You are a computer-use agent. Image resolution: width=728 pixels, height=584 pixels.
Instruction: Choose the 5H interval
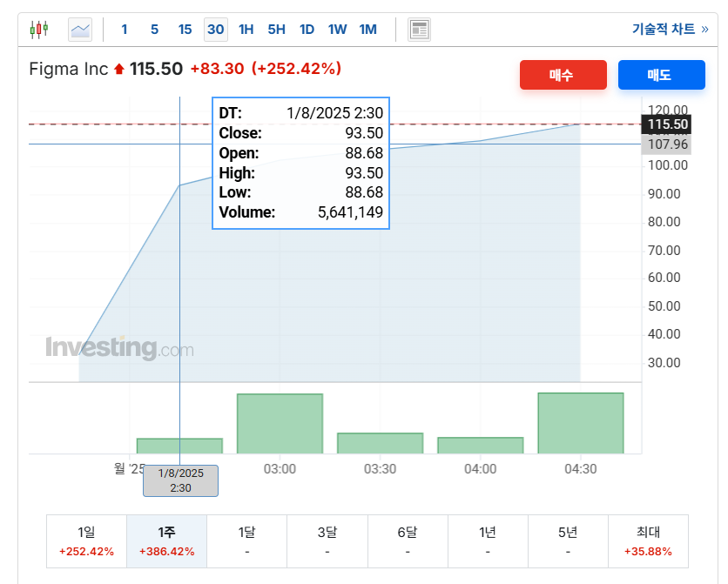tap(276, 30)
